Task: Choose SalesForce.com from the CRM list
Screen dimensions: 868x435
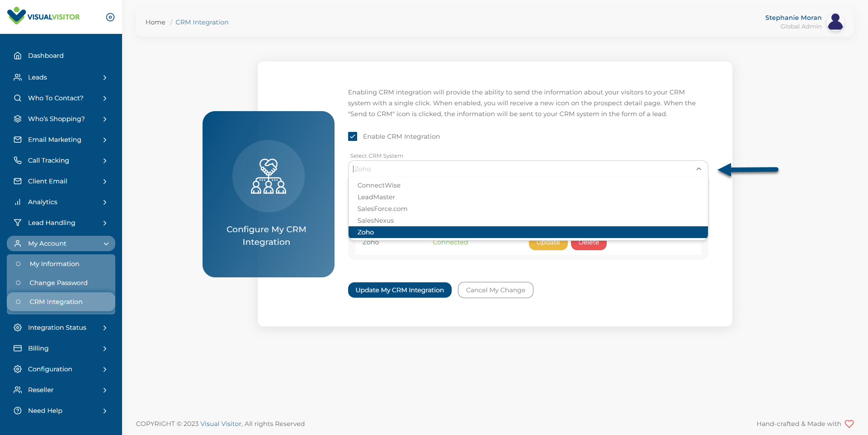Action: point(528,209)
